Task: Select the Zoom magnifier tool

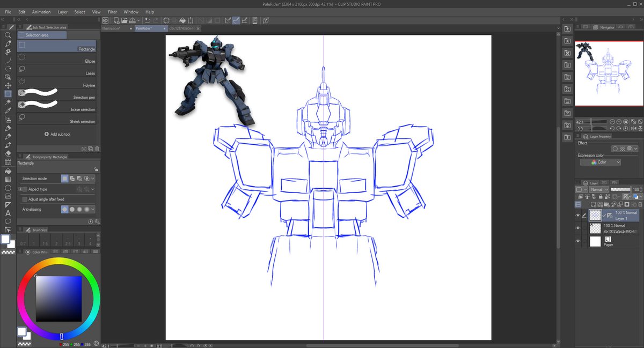Action: (8, 35)
